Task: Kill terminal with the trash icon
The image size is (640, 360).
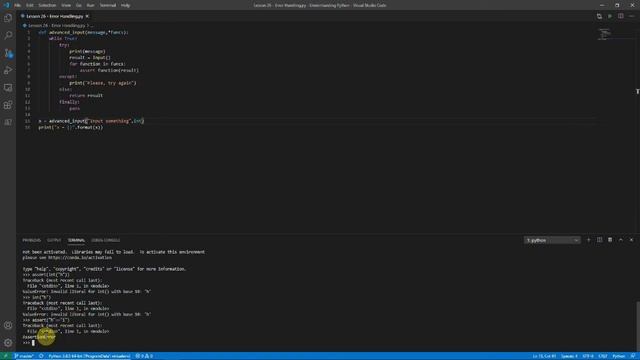Action: [610, 240]
